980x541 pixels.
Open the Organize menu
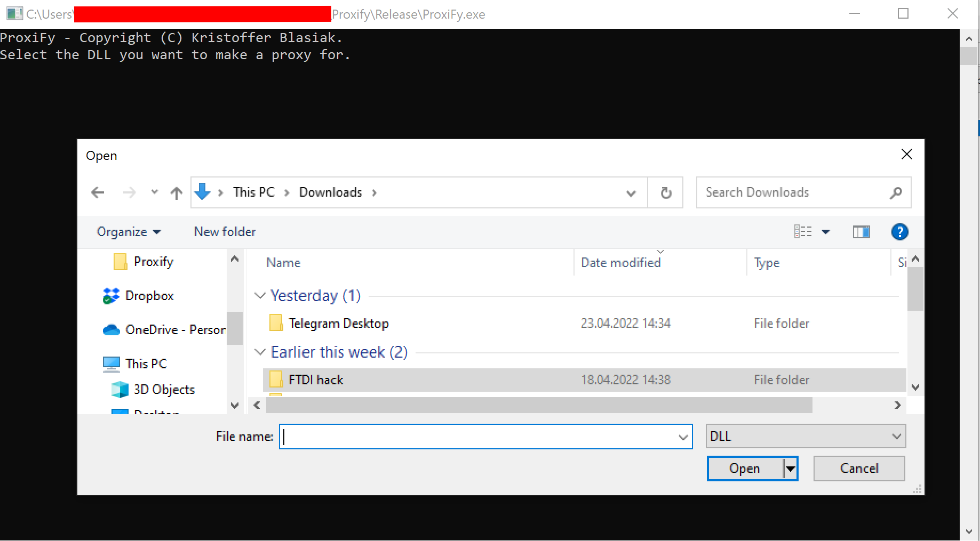[129, 232]
